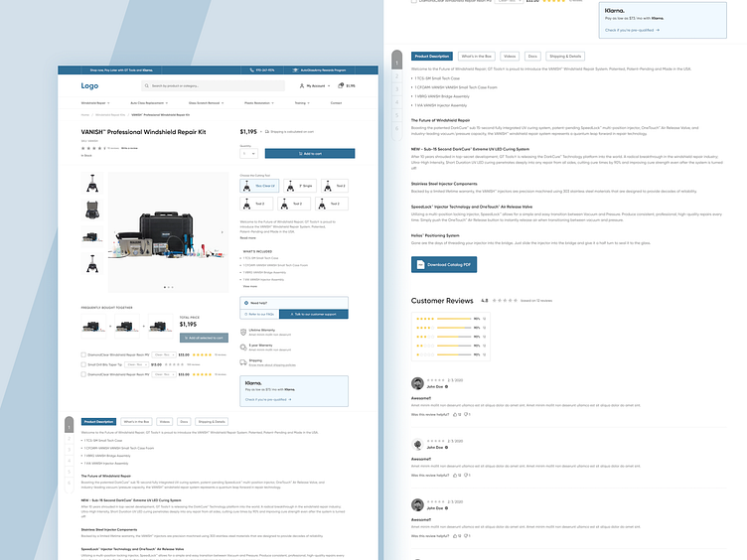The width and height of the screenshot is (747, 560).
Task: Click the magnifier icon in the search bar
Action: coord(147,86)
